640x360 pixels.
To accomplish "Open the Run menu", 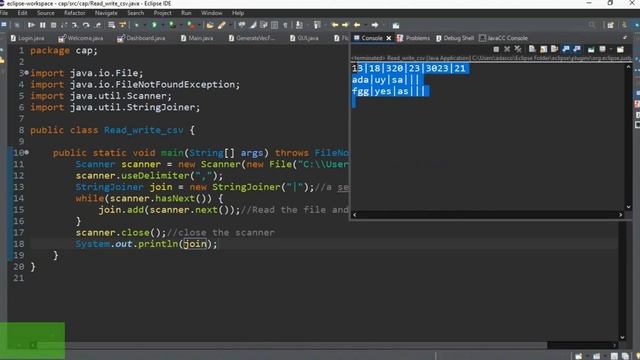I will (x=186, y=13).
